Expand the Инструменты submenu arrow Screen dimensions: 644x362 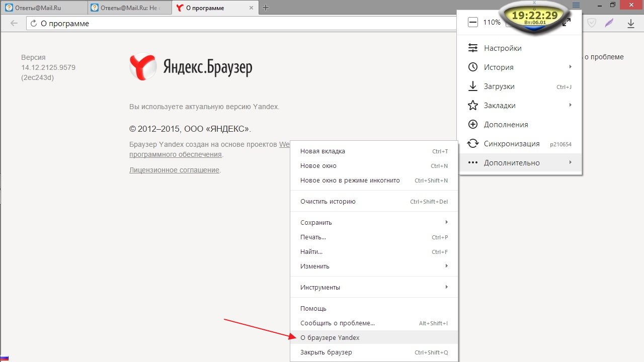[x=447, y=287]
